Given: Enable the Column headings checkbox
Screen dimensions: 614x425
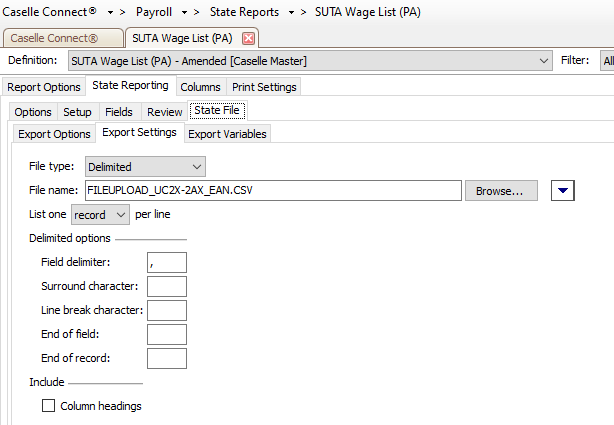Looking at the screenshot, I should coord(48,406).
